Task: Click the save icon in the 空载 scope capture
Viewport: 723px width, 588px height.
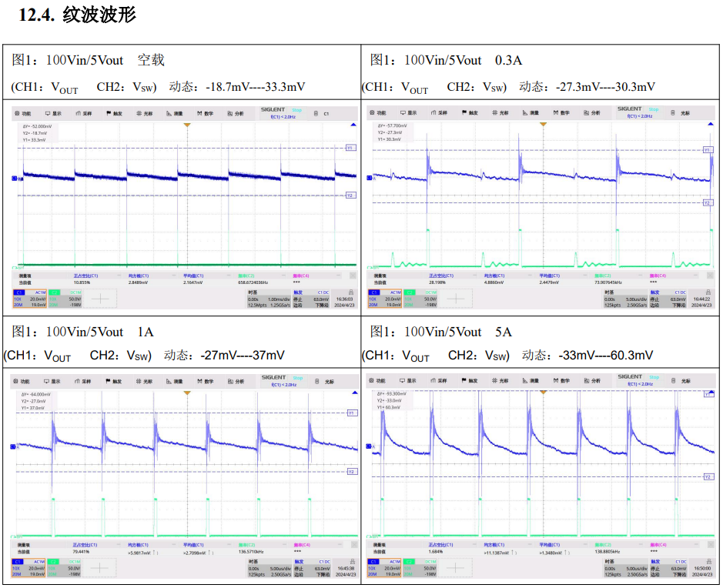Action: tap(316, 113)
